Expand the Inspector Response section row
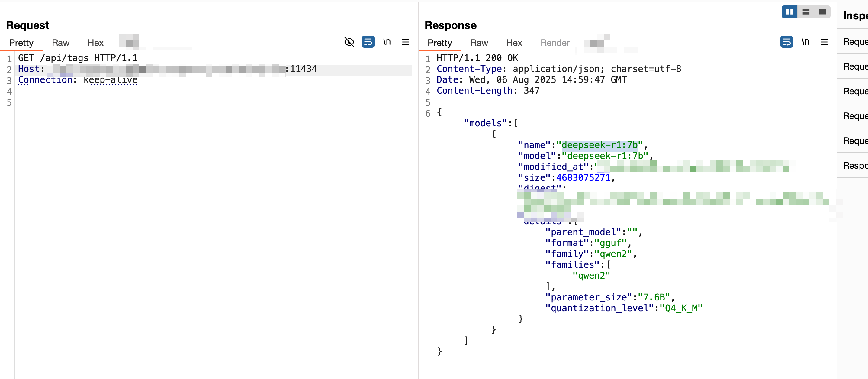This screenshot has width=868, height=379. tap(853, 165)
